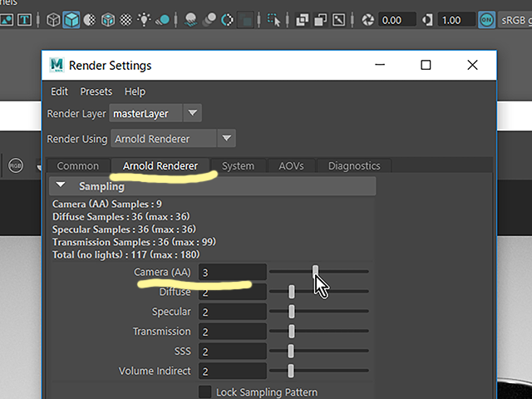Image resolution: width=532 pixels, height=399 pixels.
Task: Set the gamma value field 1.00
Action: [456, 20]
